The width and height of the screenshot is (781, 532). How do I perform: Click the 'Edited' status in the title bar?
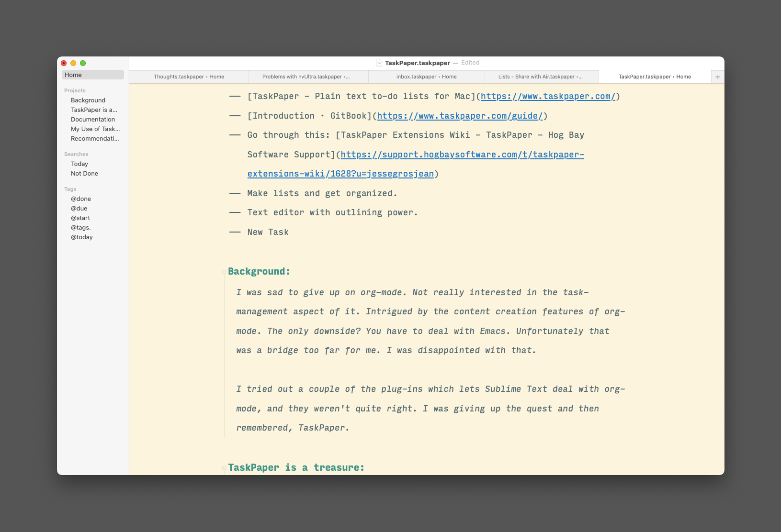(x=470, y=63)
